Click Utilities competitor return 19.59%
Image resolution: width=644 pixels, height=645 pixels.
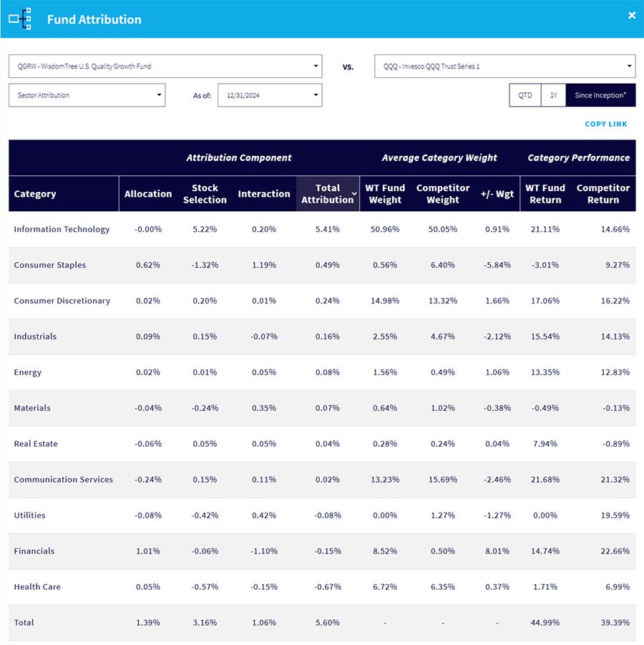pos(615,515)
